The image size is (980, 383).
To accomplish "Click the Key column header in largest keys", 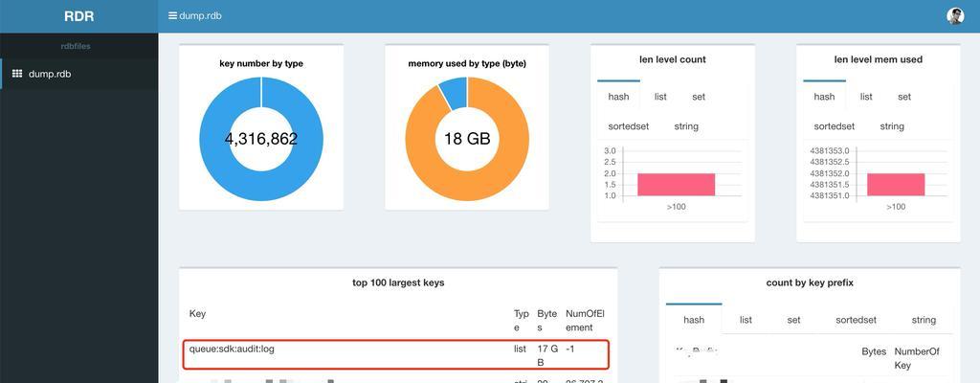I will [x=197, y=313].
